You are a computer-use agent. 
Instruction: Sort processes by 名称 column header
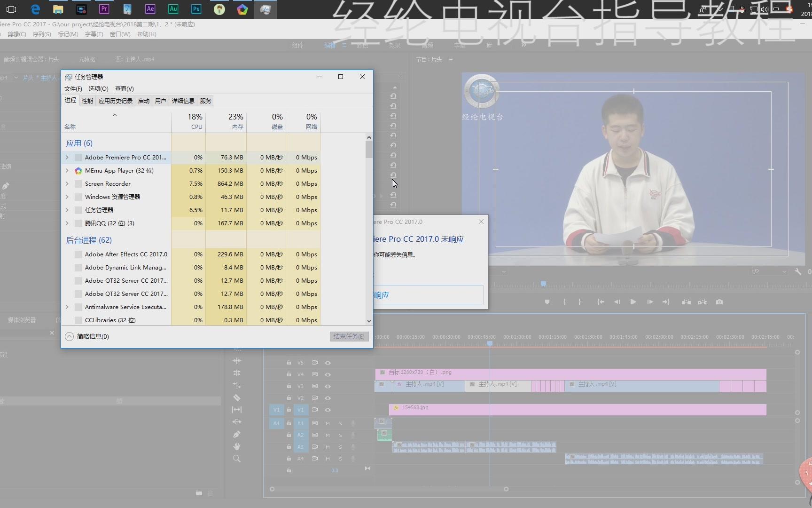pos(117,121)
